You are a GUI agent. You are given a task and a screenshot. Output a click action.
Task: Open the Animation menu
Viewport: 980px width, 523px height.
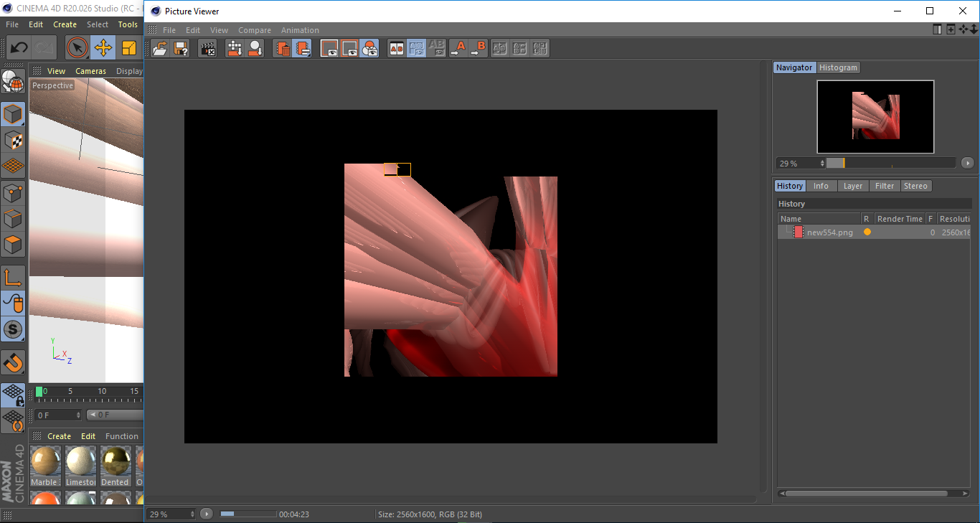[300, 30]
